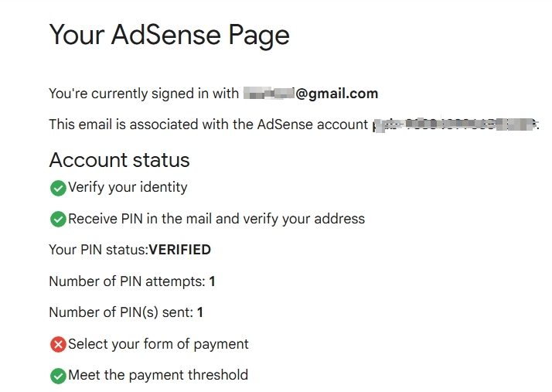The image size is (552, 392).
Task: Click the You're currently signed in with text
Action: pos(144,94)
